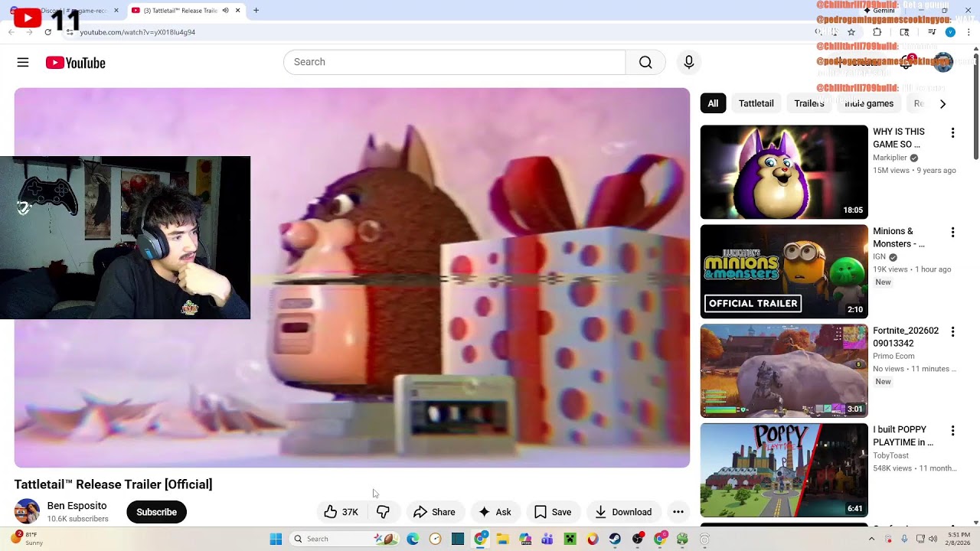Open media controls icon in toolbar
This screenshot has width=980, height=551.
tap(931, 32)
